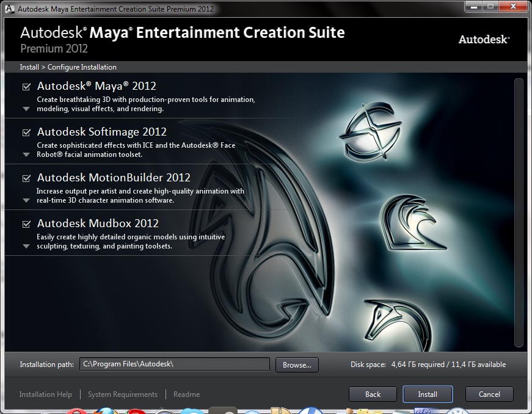Click the vertical scrollbar of product list
Screen dimensions: 532x414
tap(519, 211)
